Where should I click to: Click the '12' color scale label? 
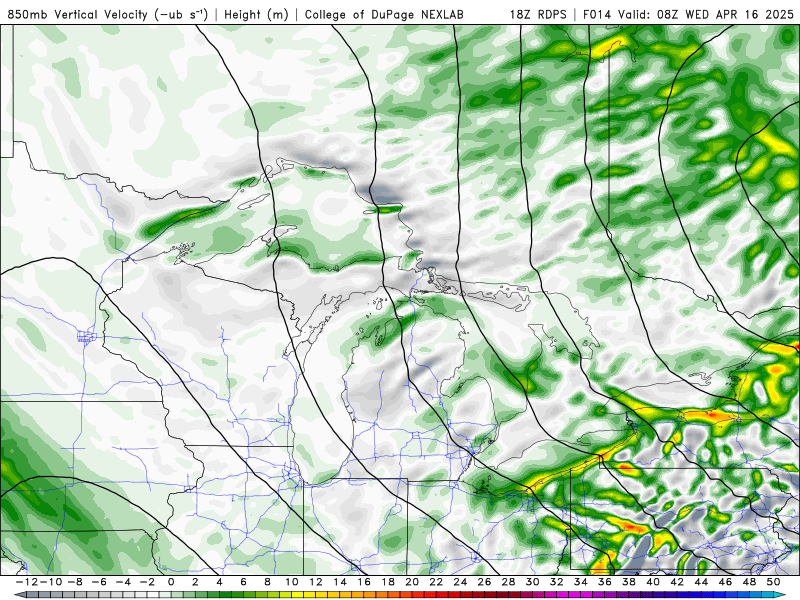tap(316, 582)
